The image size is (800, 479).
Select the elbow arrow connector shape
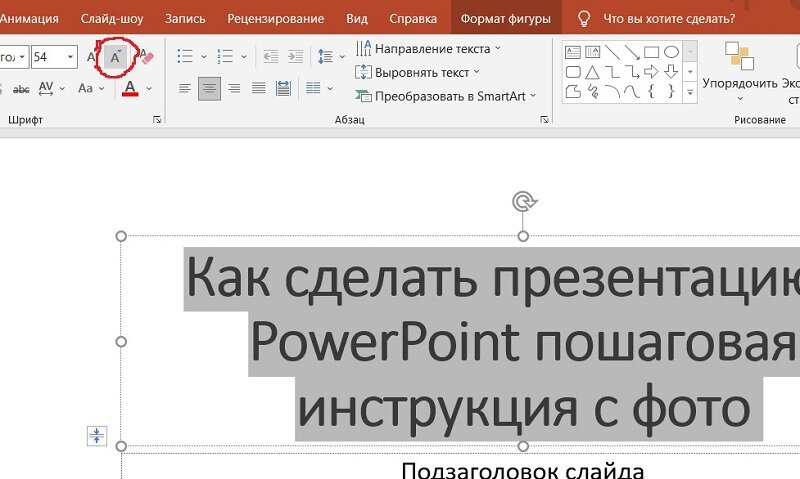click(x=632, y=72)
